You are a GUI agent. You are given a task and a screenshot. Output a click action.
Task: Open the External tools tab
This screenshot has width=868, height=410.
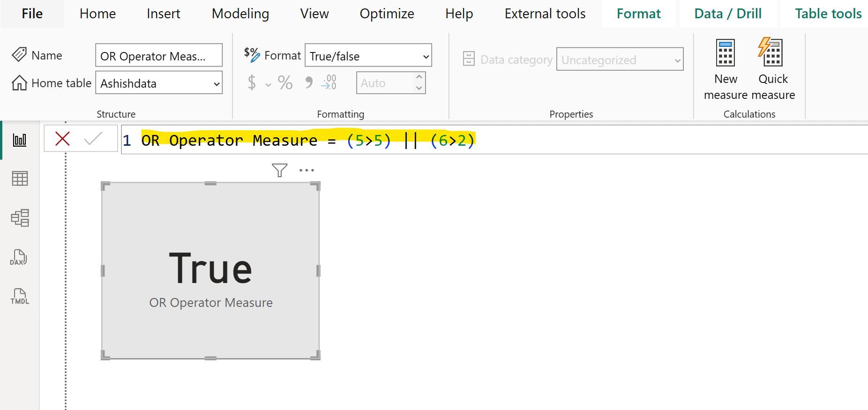click(545, 14)
